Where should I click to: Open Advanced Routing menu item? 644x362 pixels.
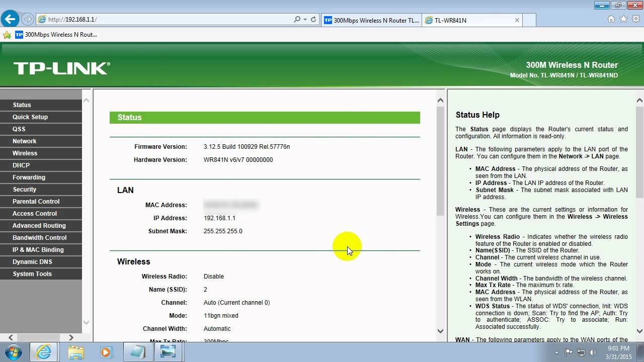41,225
